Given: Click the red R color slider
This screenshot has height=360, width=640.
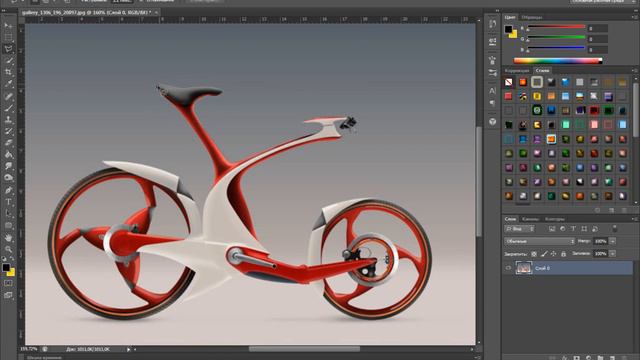Looking at the screenshot, I should tap(556, 27).
